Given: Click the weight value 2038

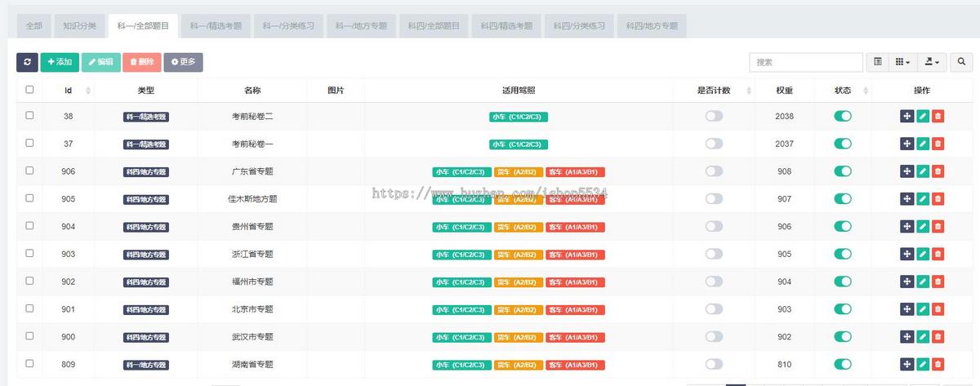Looking at the screenshot, I should click(784, 117).
